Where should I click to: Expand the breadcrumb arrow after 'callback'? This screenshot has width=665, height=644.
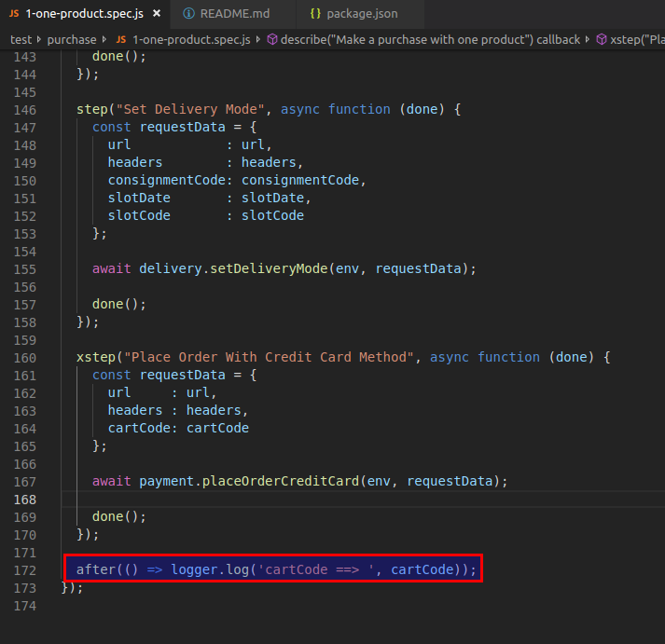588,39
